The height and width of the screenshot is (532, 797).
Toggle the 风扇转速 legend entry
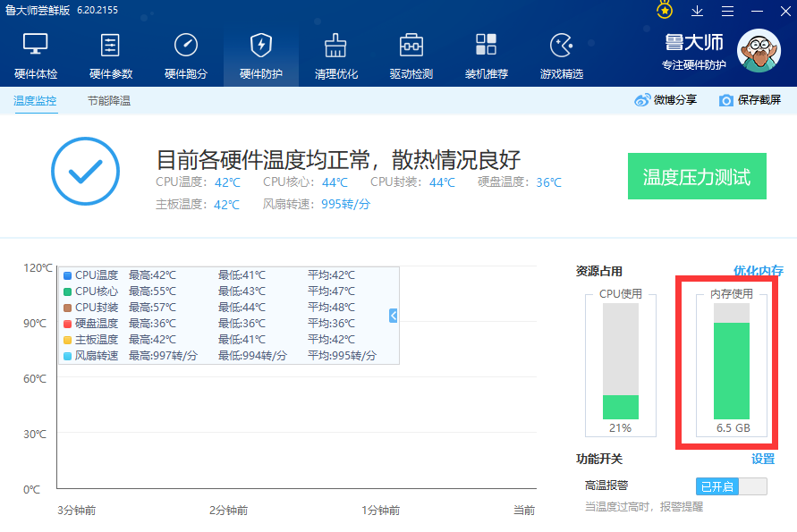pyautogui.click(x=96, y=355)
